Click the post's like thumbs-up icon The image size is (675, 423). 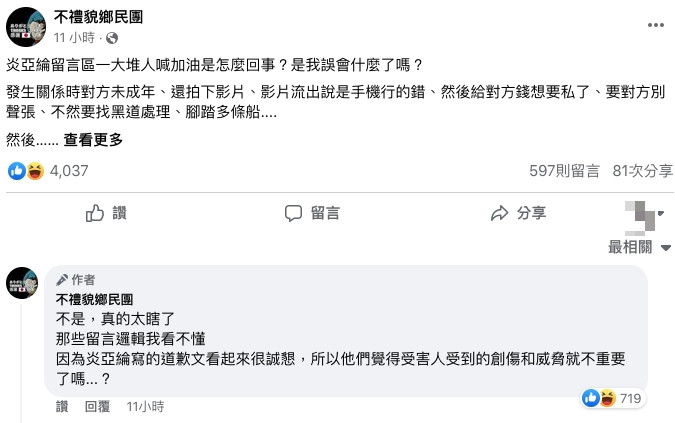click(x=96, y=213)
